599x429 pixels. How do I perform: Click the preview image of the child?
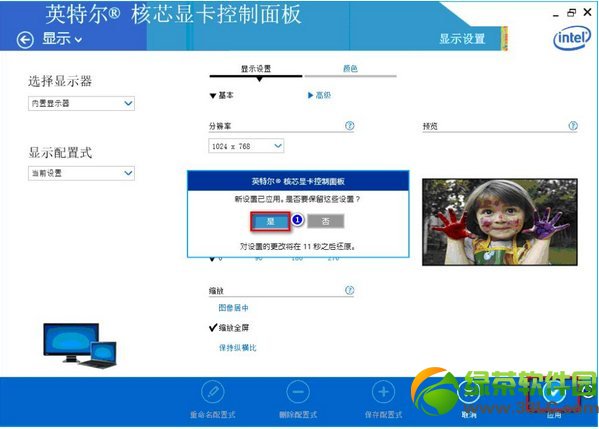[x=500, y=222]
